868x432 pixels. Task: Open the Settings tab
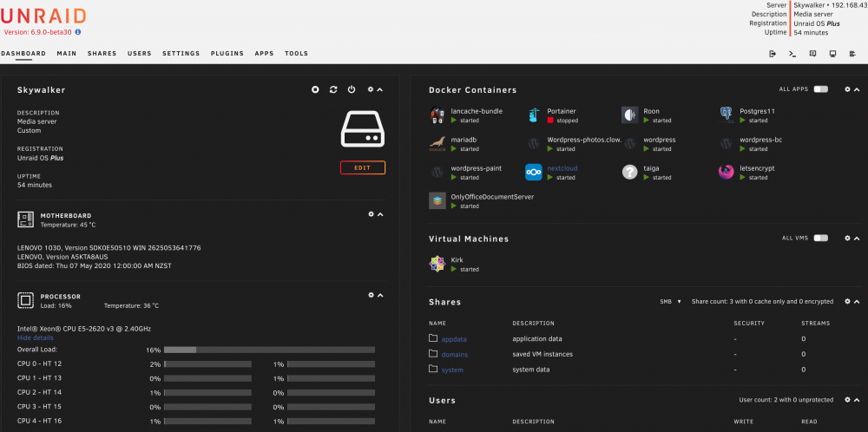coord(181,54)
